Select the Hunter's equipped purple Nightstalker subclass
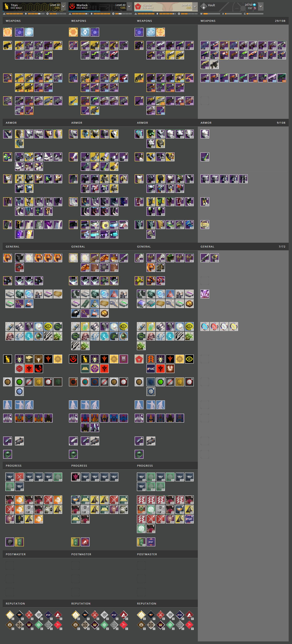 coord(139,32)
